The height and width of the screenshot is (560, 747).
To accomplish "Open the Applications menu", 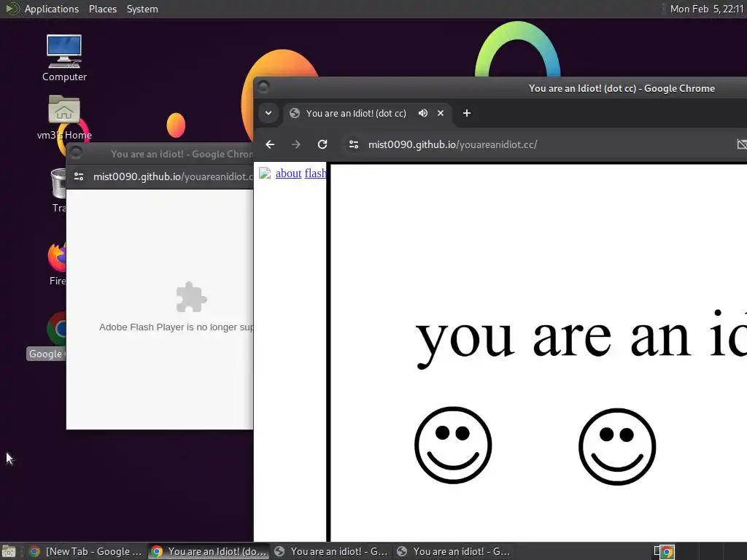I will pyautogui.click(x=52, y=9).
